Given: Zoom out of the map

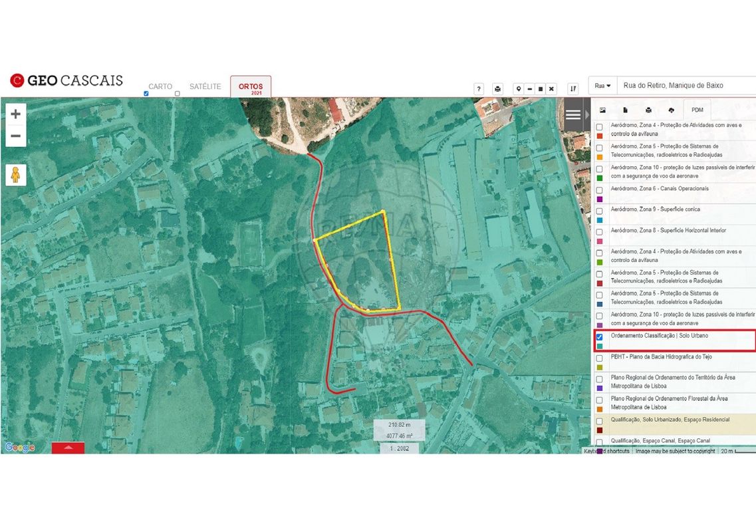Looking at the screenshot, I should point(15,136).
